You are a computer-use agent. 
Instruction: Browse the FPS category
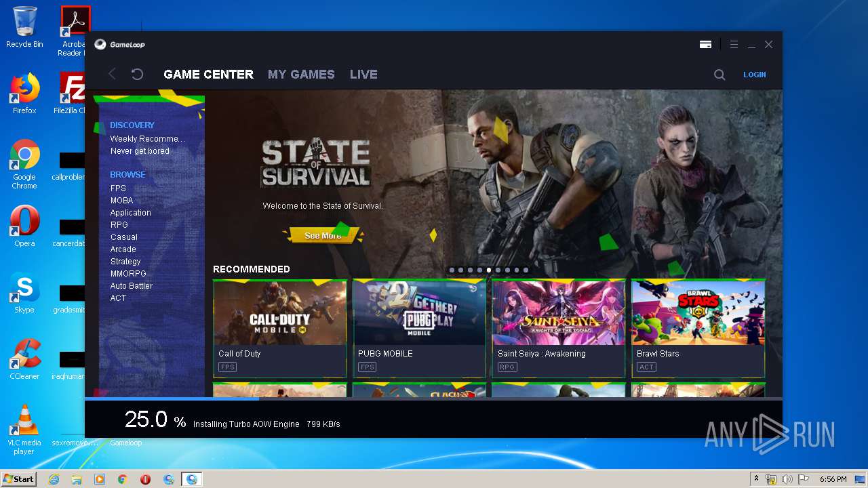pyautogui.click(x=118, y=188)
